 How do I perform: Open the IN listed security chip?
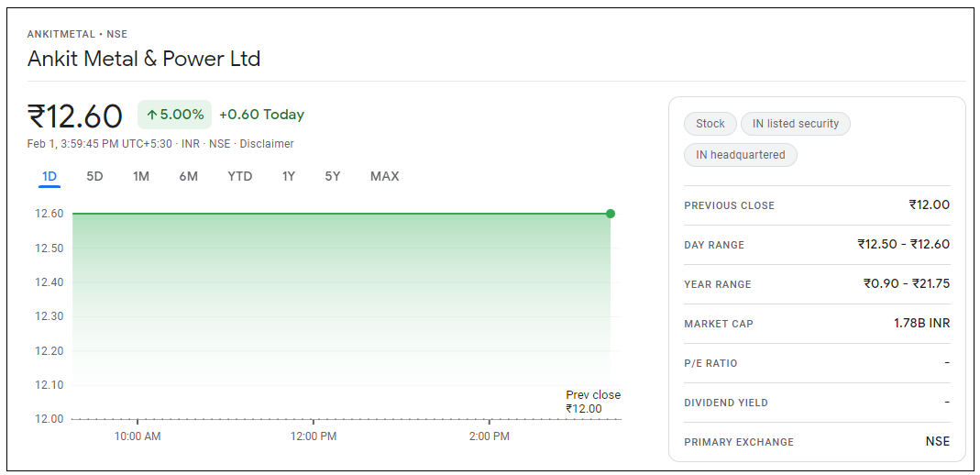click(x=795, y=124)
